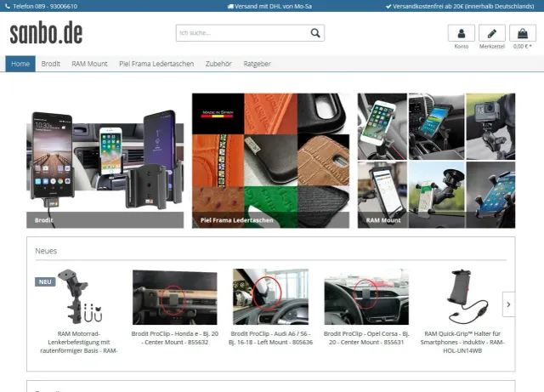
Task: Click the NEU badge on first product
Action: point(45,281)
